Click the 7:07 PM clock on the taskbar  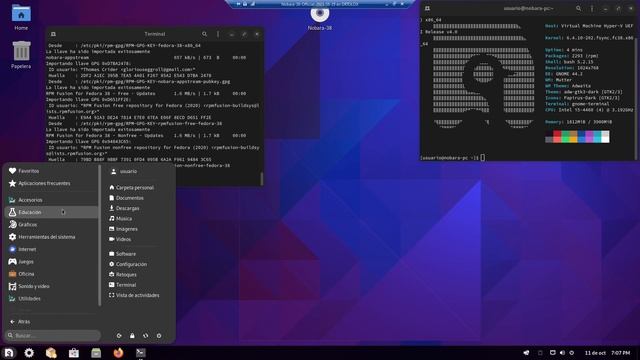coord(620,353)
